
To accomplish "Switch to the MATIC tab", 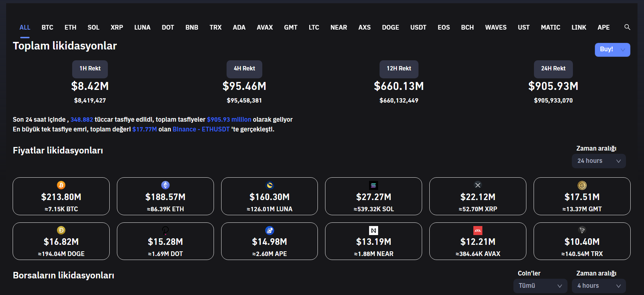I will [550, 27].
